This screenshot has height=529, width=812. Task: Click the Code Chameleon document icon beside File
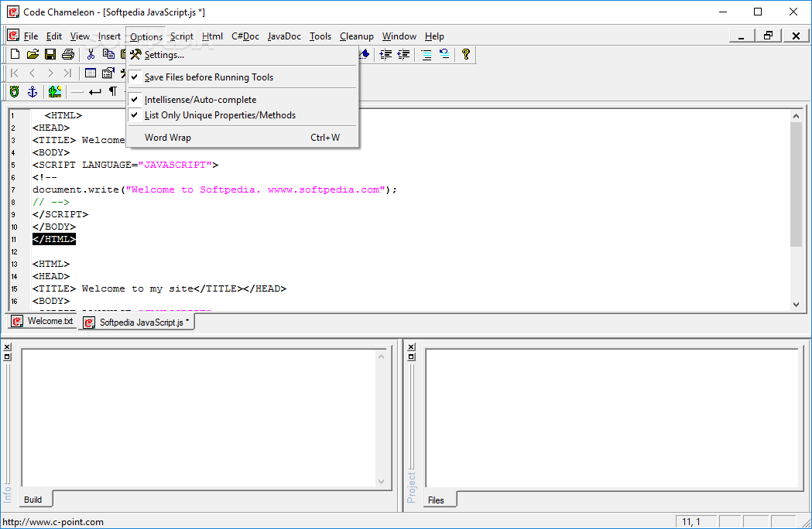[13, 36]
